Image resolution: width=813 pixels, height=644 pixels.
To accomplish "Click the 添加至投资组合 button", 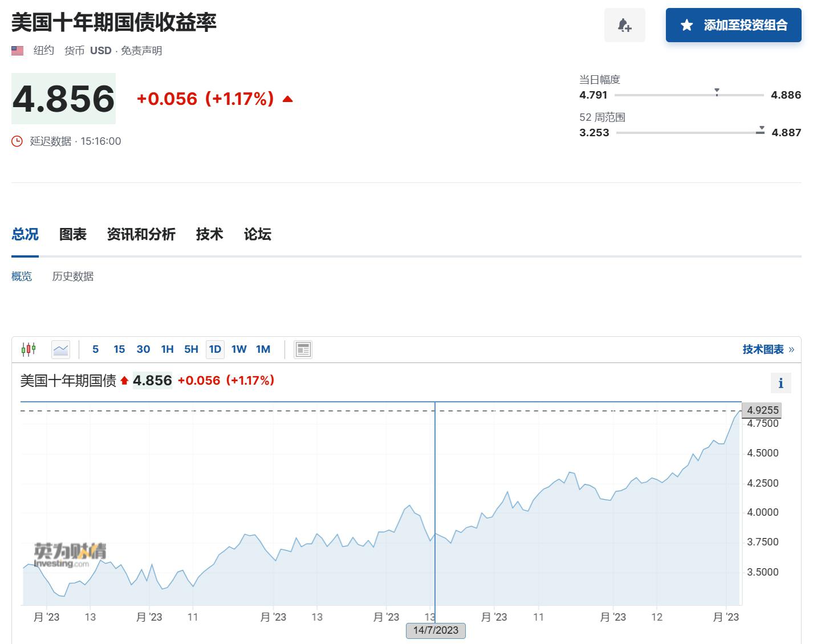I will point(733,25).
